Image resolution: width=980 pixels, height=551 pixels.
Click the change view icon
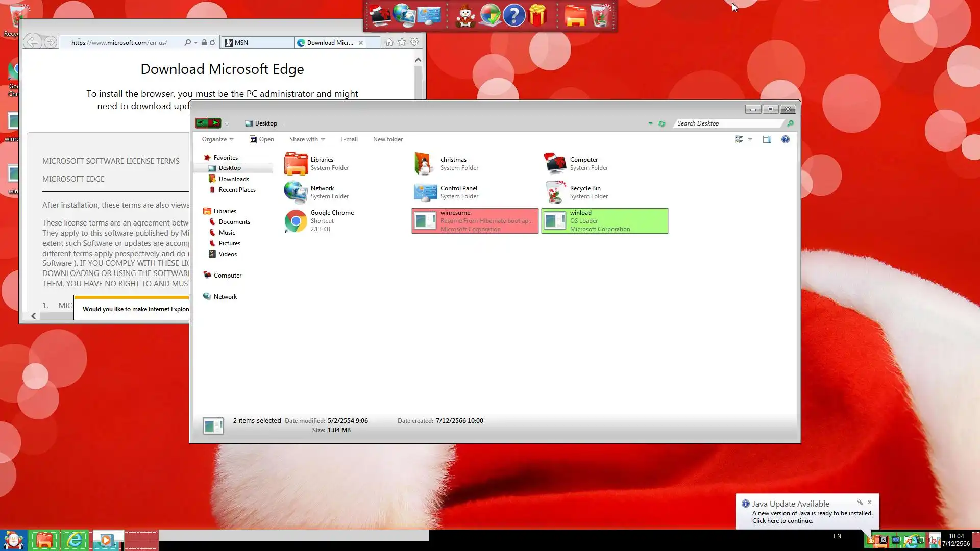click(739, 139)
